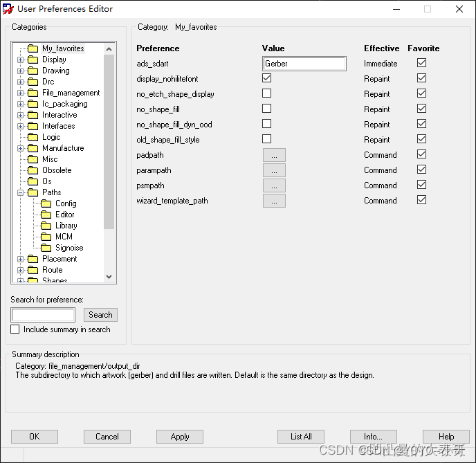Screen dimensions: 476x463
Task: Click the File_management folder icon
Action: pos(33,93)
